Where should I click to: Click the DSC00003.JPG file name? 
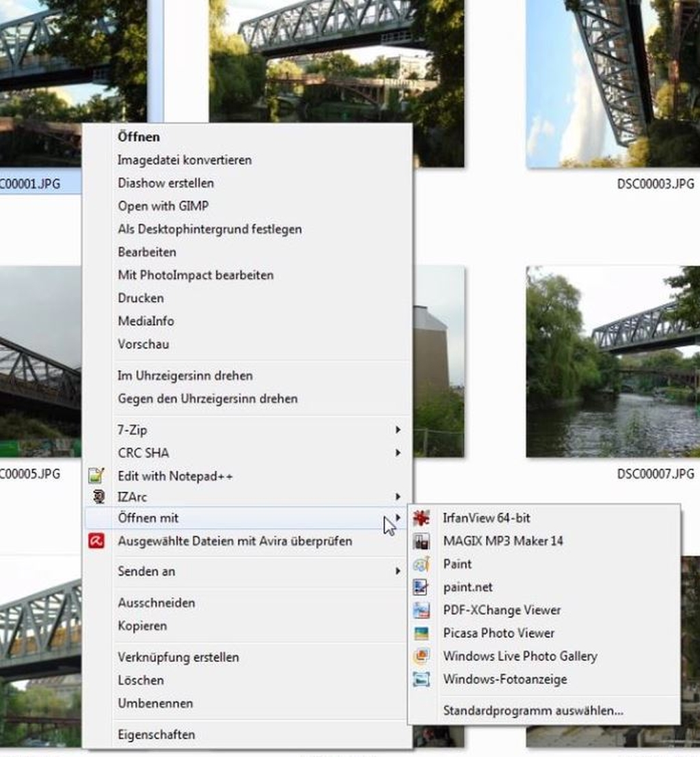656,184
